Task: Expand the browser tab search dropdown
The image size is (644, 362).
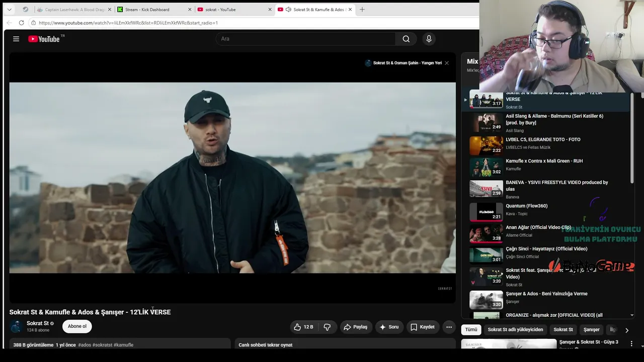Action: pos(9,10)
